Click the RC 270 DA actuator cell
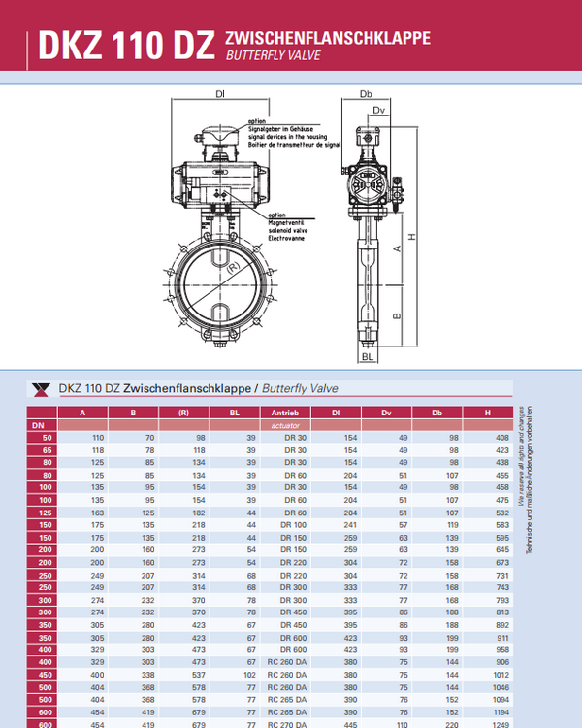Image resolution: width=582 pixels, height=728 pixels. [x=287, y=721]
